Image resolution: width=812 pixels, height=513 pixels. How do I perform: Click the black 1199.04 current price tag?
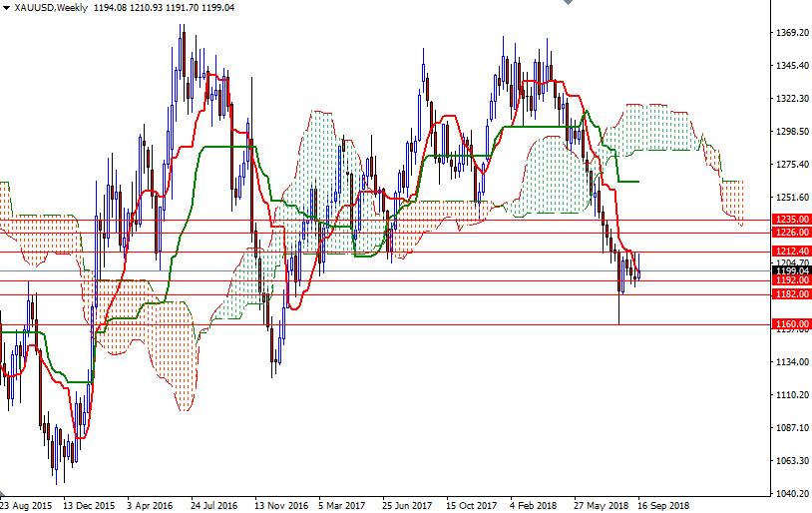tap(790, 270)
